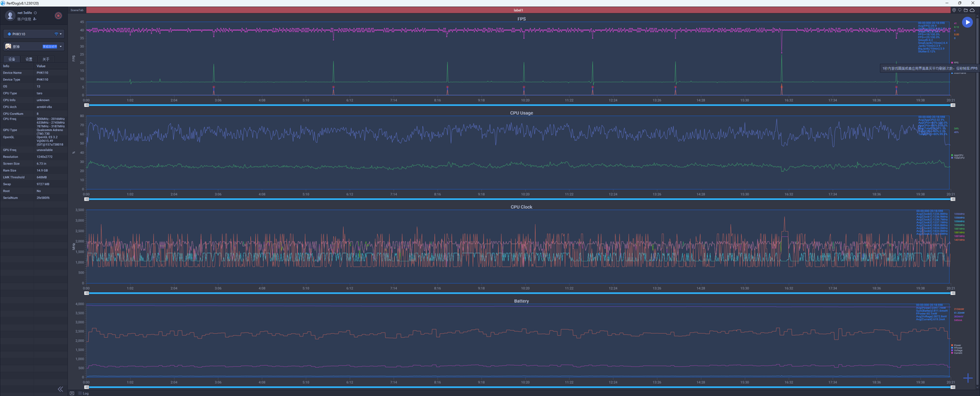Click the Device Name row label
This screenshot has width=980, height=396.
coord(12,73)
